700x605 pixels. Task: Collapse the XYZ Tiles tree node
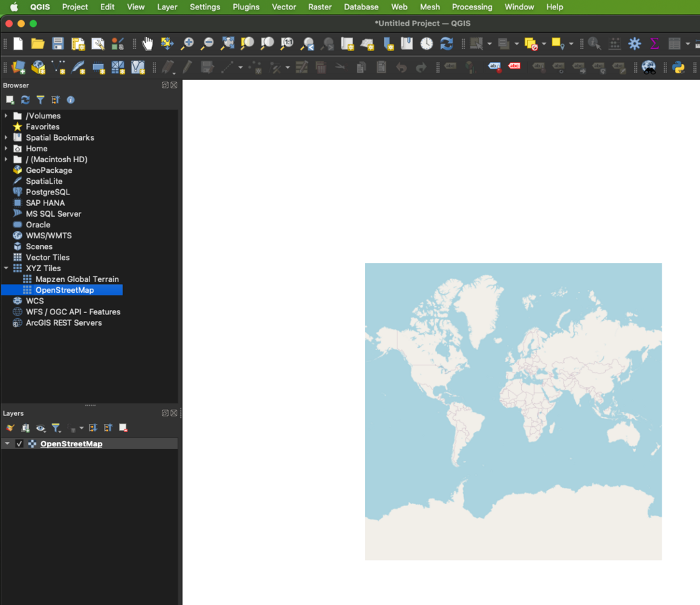pyautogui.click(x=7, y=269)
